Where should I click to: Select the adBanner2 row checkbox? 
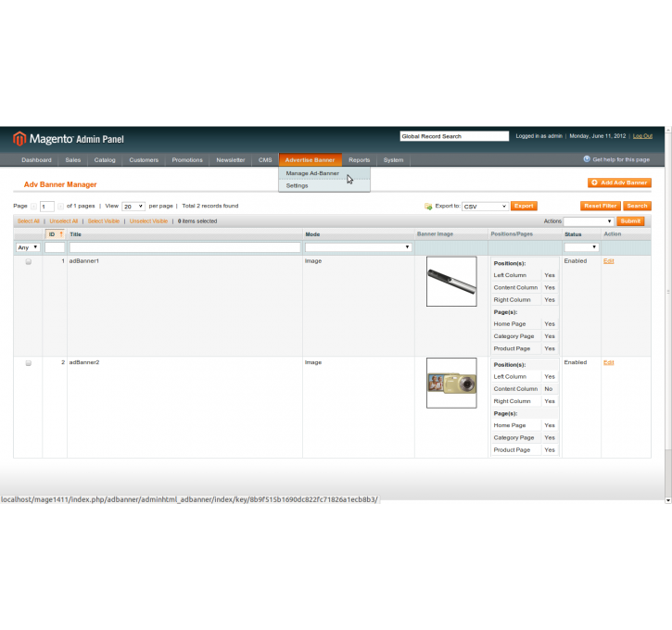pos(28,363)
